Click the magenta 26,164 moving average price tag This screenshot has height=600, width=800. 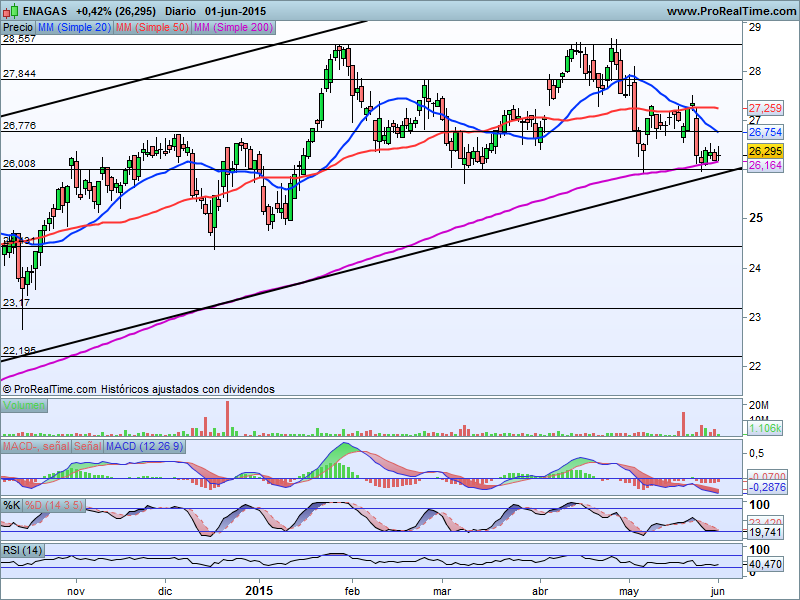click(x=765, y=166)
